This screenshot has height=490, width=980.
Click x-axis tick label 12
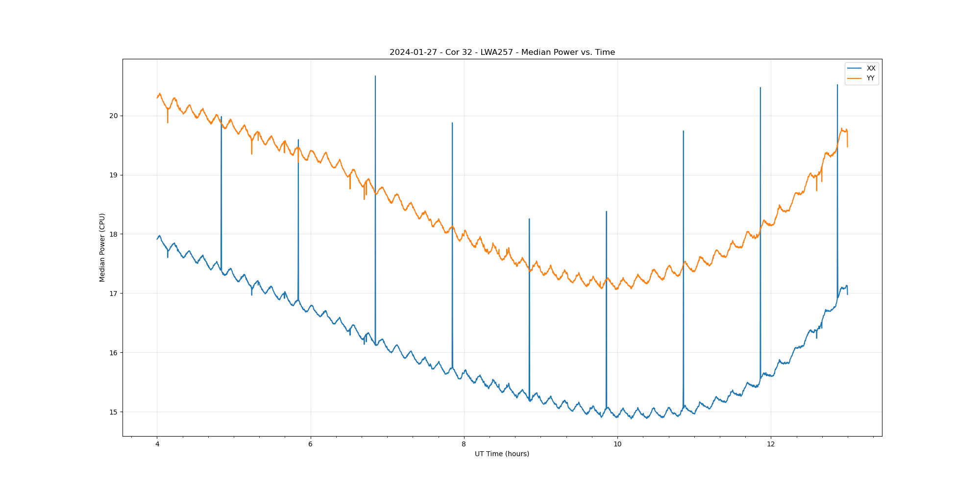pos(771,444)
